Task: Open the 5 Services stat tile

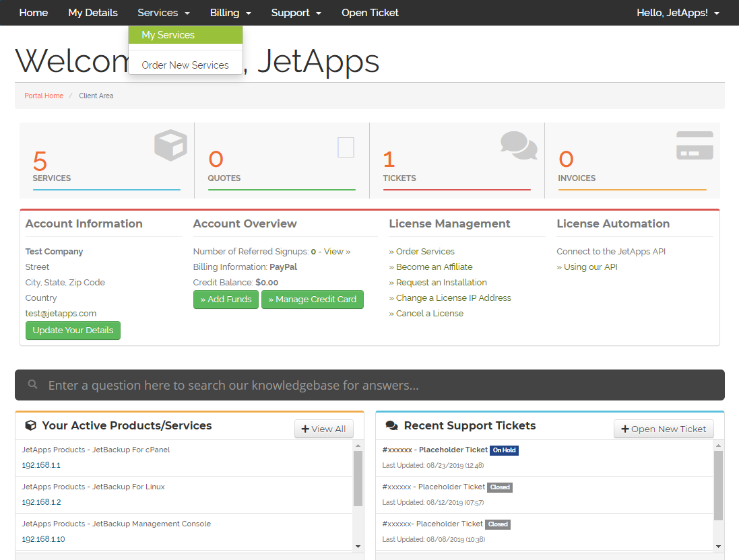Action: [x=106, y=160]
